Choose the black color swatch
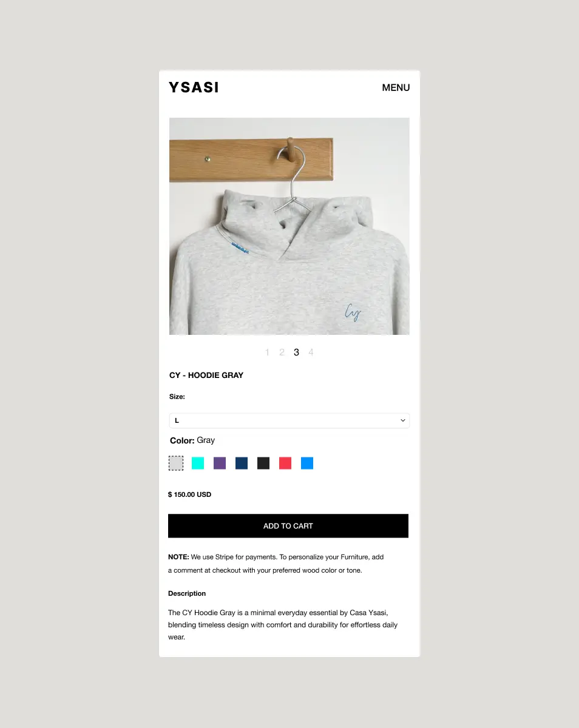 (x=263, y=463)
